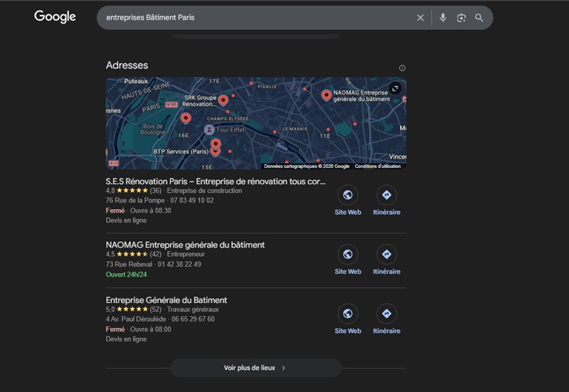Click phone number 01 42 38 22 49
The height and width of the screenshot is (392, 569).
tap(179, 264)
